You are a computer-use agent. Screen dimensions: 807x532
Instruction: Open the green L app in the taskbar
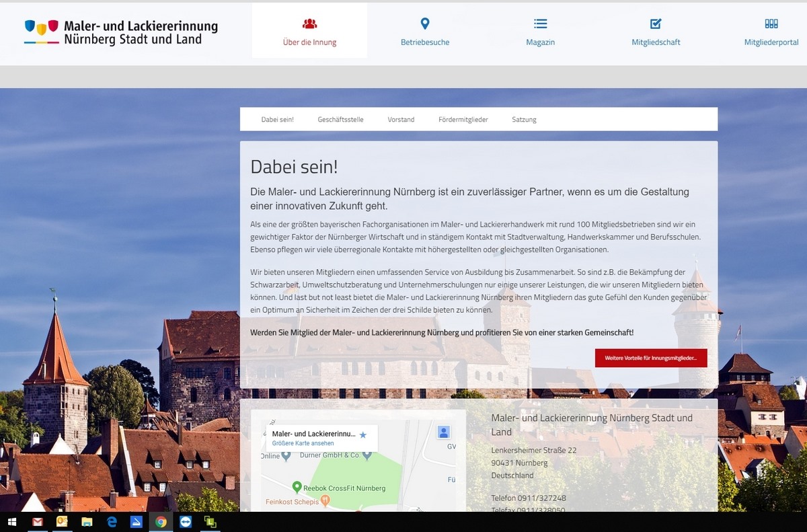210,521
